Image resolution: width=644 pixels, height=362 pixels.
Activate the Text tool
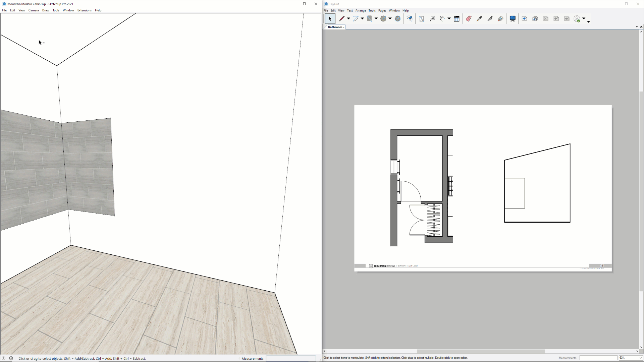[x=422, y=19]
